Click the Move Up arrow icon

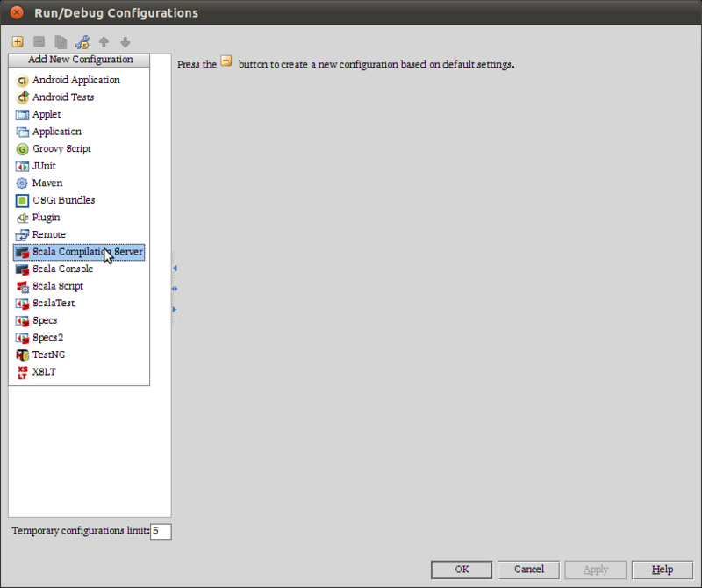[104, 42]
